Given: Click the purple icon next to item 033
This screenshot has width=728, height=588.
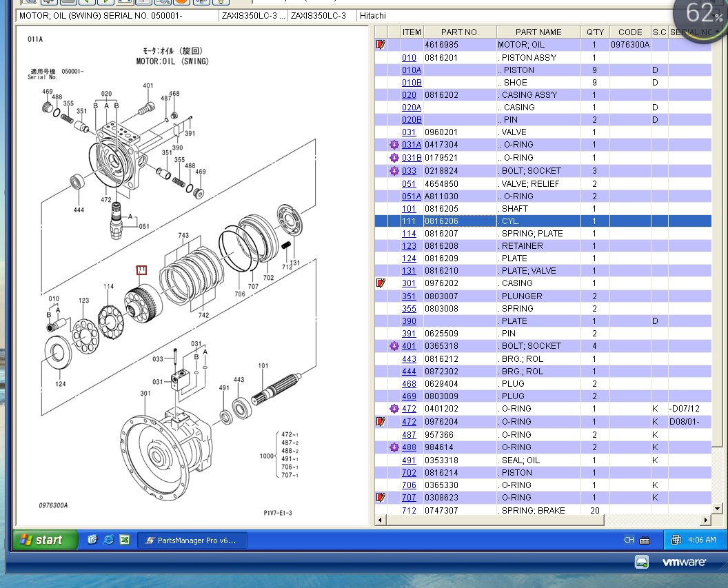Looking at the screenshot, I should click(x=394, y=171).
